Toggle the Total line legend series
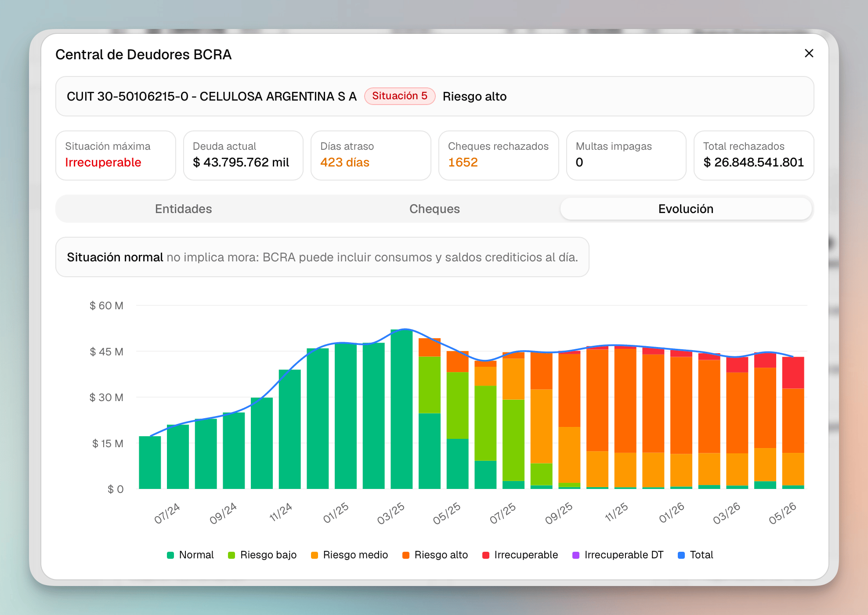Image resolution: width=868 pixels, height=615 pixels. [x=695, y=555]
